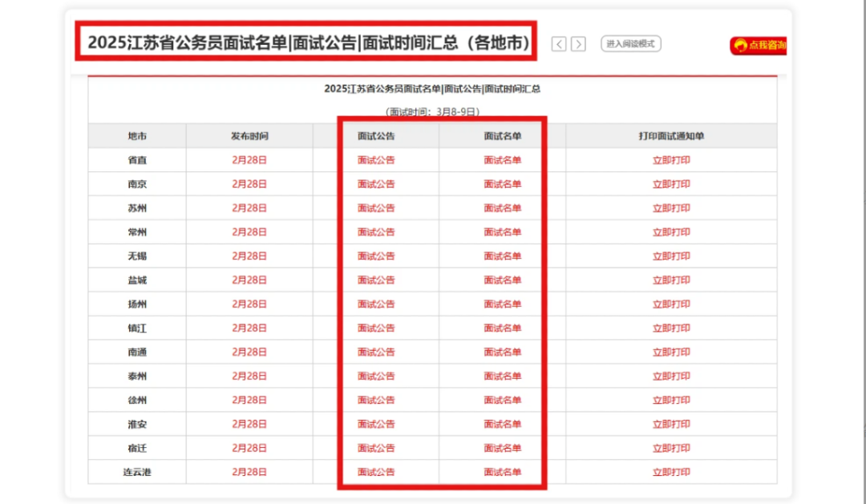The width and height of the screenshot is (866, 504).
Task: Enter reading mode with 进入阅读模式 button
Action: 631,44
